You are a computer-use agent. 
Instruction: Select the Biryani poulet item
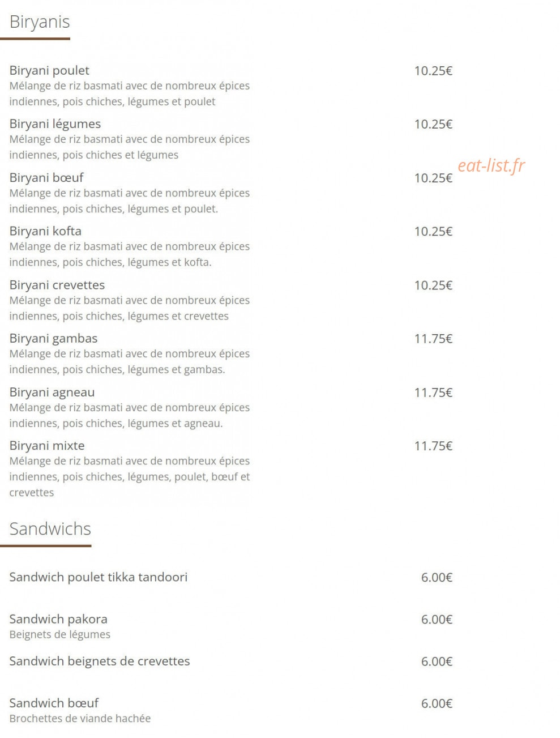pos(49,71)
